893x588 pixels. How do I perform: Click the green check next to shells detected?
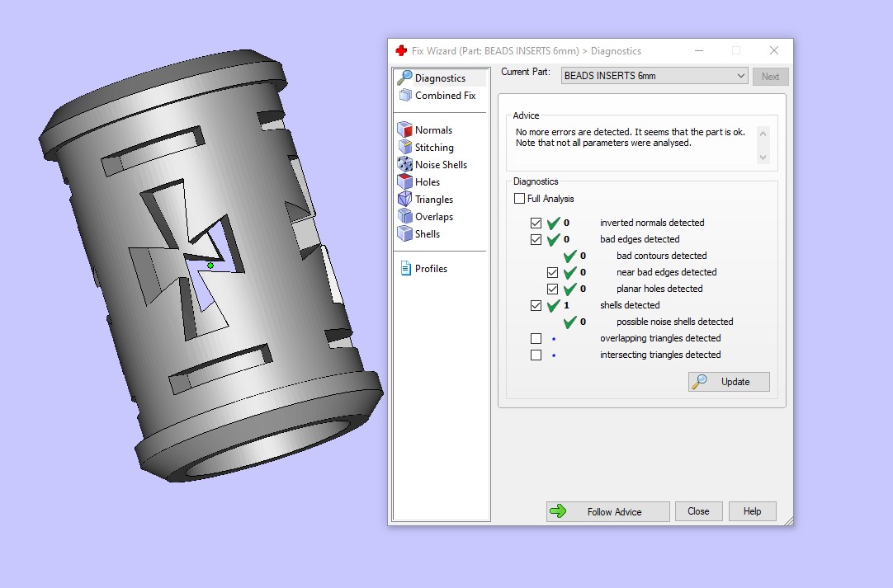point(553,305)
